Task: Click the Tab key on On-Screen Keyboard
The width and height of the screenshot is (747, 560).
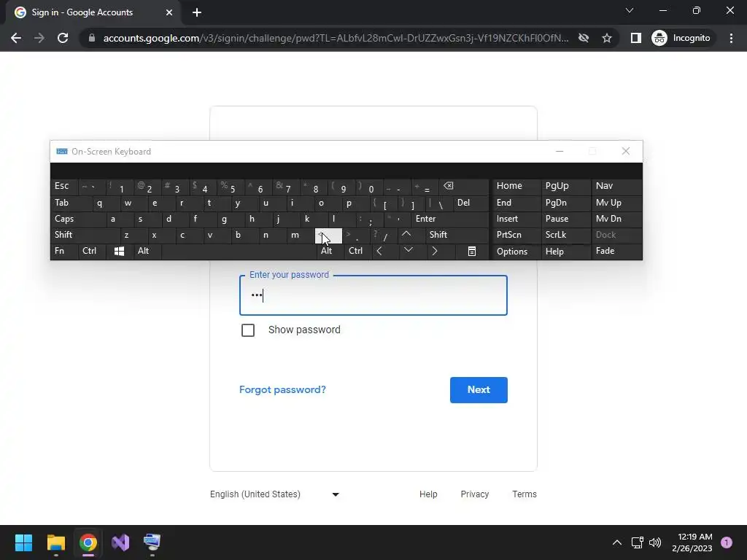Action: pos(71,203)
